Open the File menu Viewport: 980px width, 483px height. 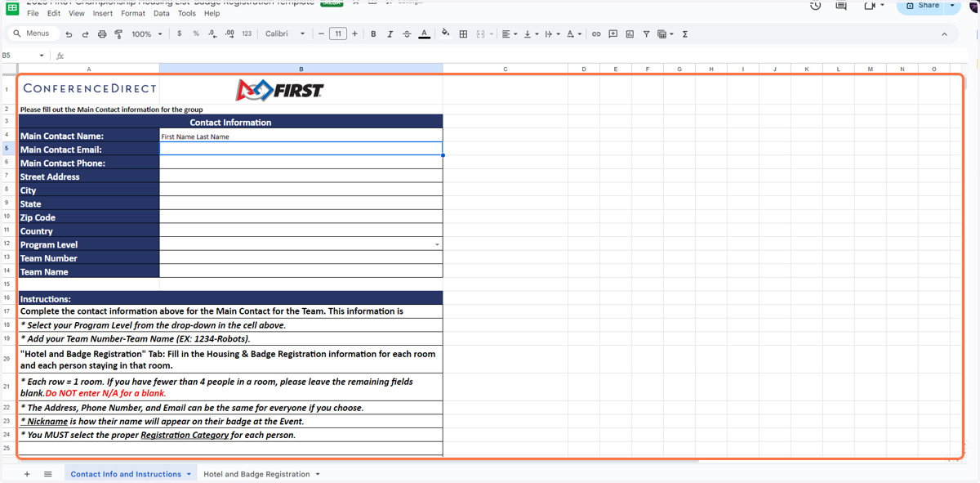pos(33,14)
